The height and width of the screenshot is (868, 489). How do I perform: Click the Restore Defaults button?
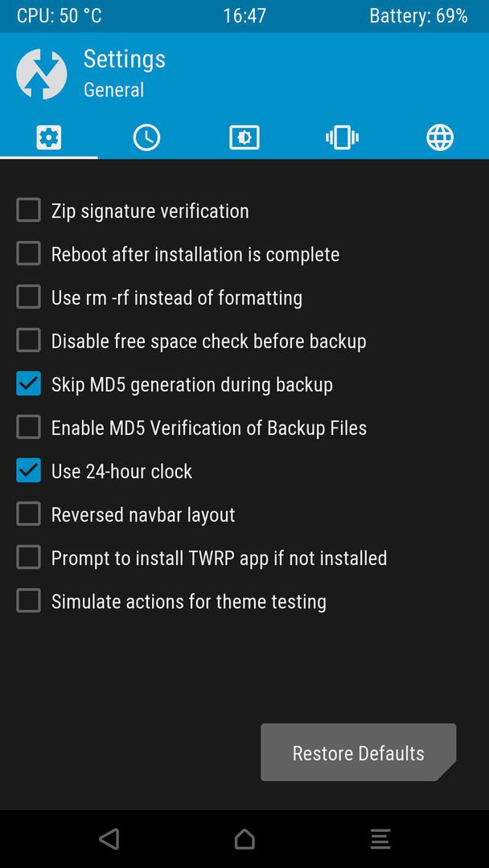358,752
